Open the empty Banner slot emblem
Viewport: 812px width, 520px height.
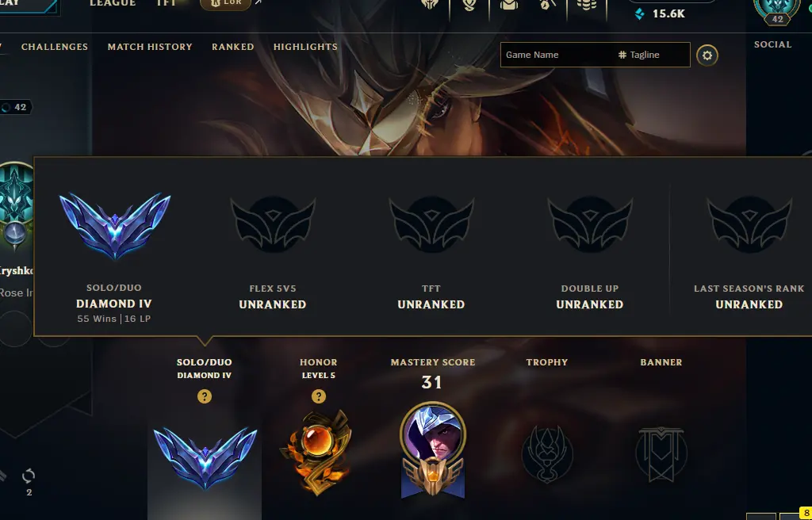point(661,454)
